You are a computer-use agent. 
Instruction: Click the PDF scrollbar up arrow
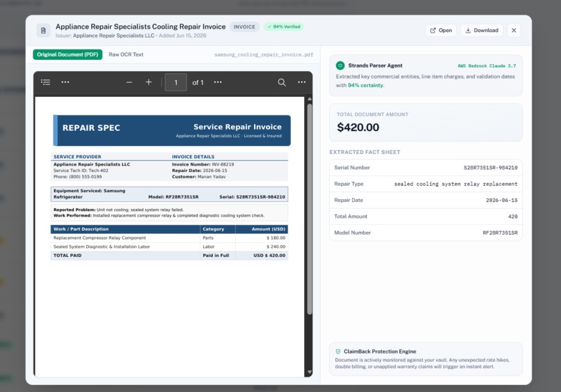(310, 99)
